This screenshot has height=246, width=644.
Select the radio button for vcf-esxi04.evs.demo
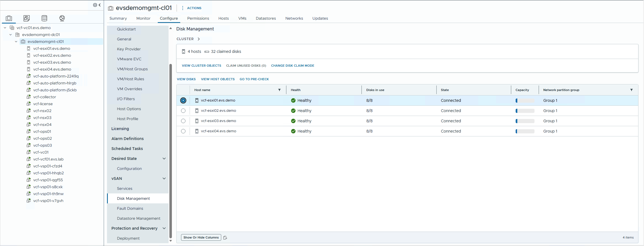[183, 131]
